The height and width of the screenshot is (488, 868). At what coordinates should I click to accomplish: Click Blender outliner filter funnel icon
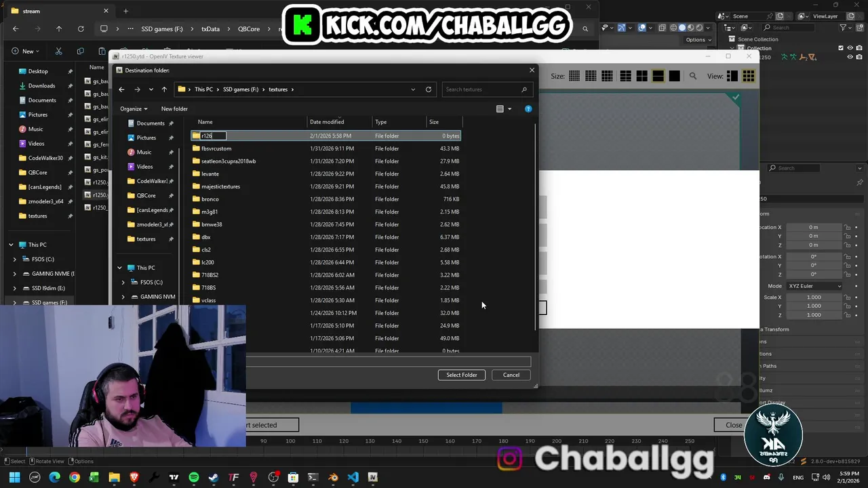click(x=844, y=28)
